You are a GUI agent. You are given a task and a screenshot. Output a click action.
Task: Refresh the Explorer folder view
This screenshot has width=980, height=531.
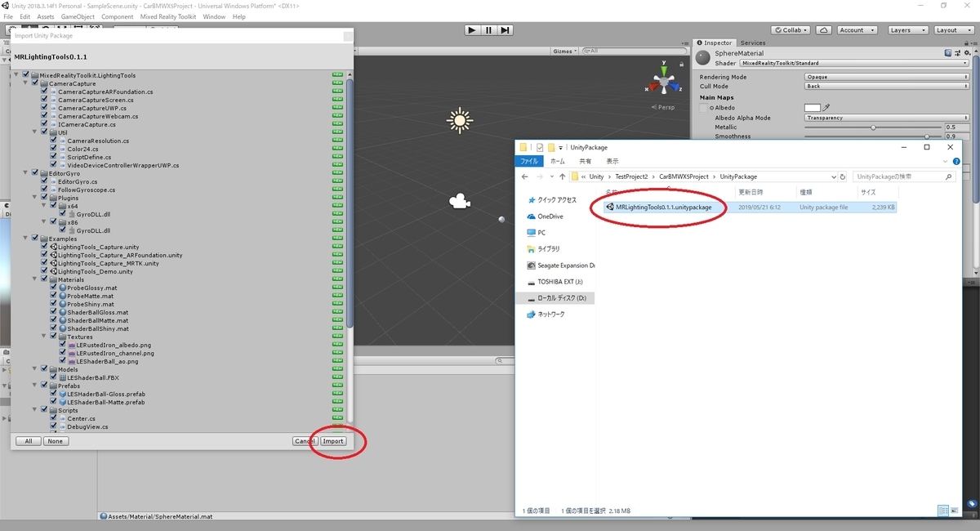843,176
